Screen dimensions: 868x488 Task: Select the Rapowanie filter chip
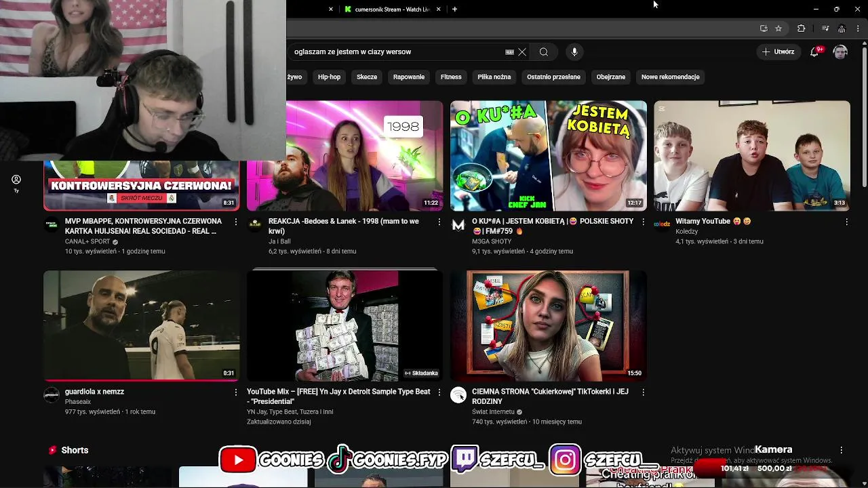point(409,77)
